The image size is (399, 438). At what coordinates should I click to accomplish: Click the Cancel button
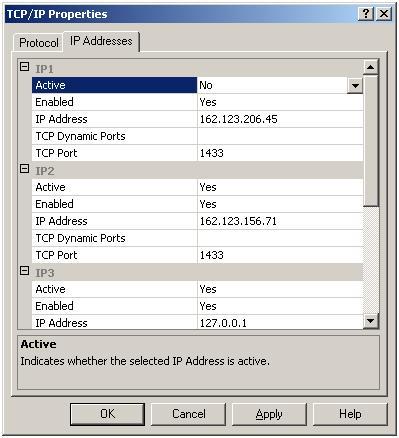click(189, 414)
